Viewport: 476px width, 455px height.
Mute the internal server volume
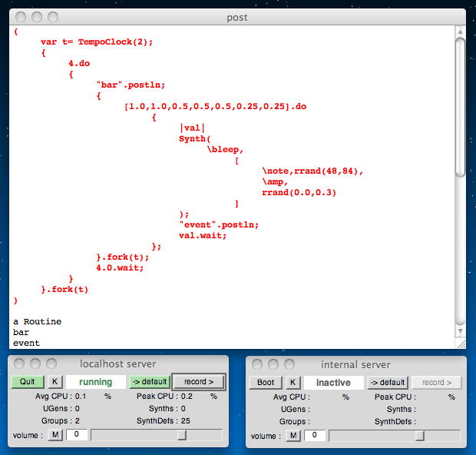(293, 436)
